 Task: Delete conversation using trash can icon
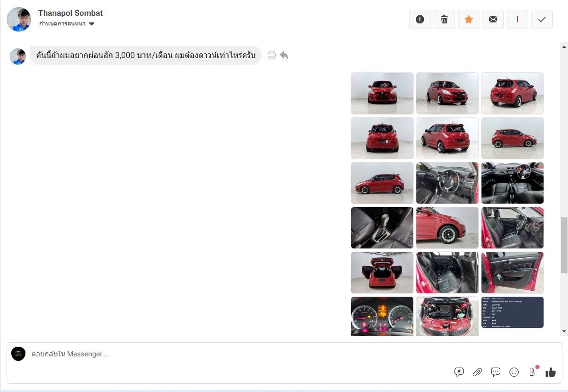(x=444, y=19)
